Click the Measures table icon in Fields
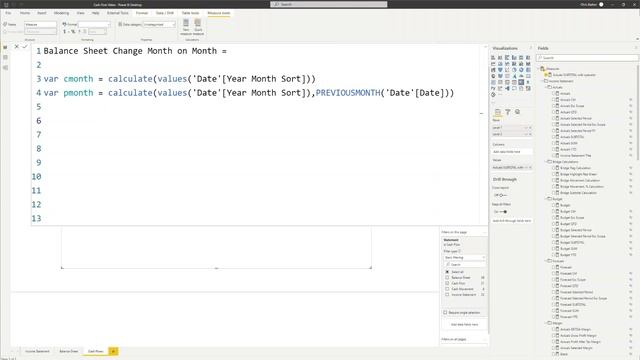Viewport: 640px width, 360px height. 542,69
